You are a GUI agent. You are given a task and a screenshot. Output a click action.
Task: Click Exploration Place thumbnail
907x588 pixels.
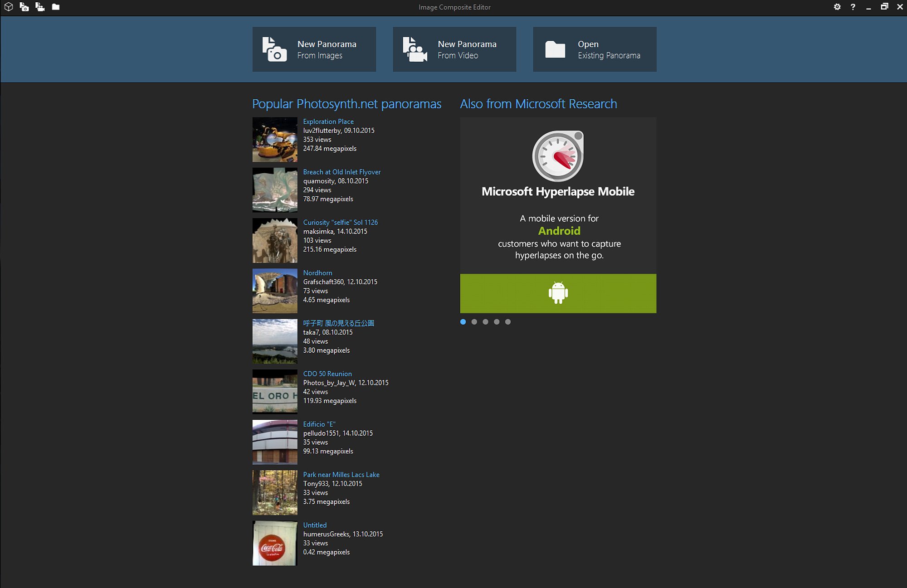pos(275,140)
